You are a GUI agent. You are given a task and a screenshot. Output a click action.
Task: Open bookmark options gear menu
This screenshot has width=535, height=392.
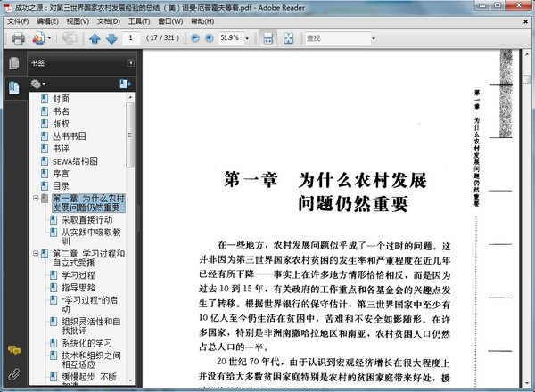pyautogui.click(x=37, y=84)
